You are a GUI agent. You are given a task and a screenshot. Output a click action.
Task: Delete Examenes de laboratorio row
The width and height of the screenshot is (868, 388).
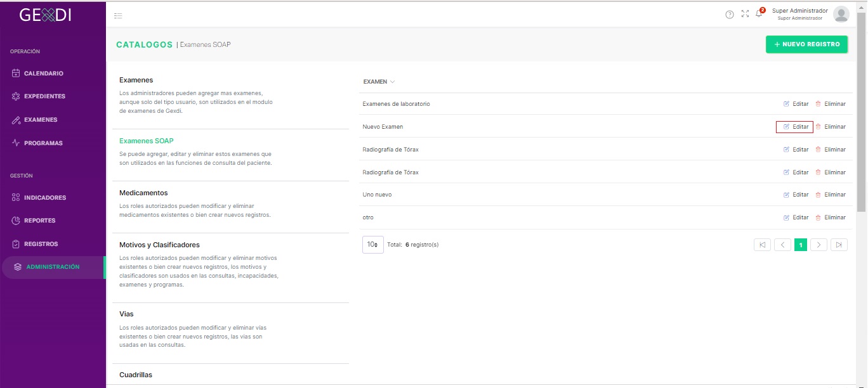tap(831, 104)
